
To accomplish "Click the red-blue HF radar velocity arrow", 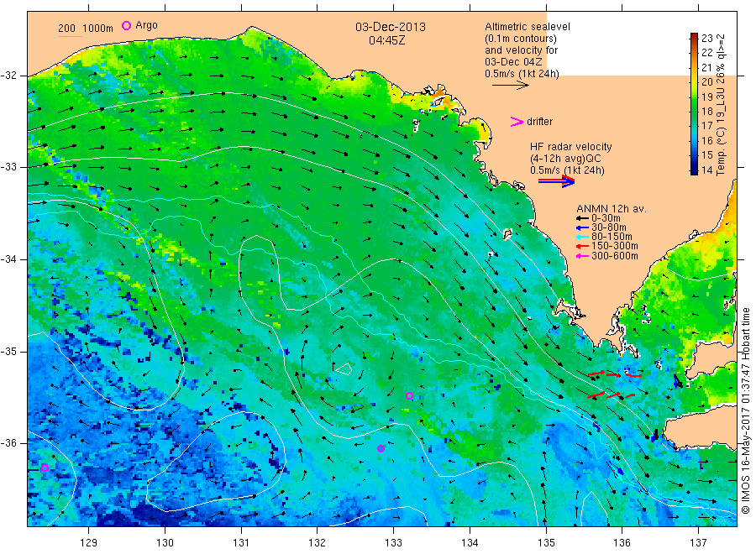I will [557, 181].
